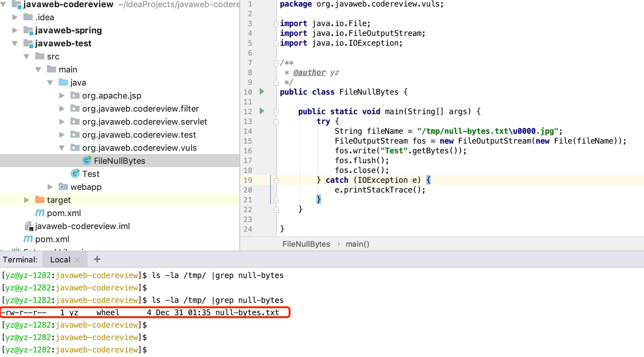Viewport: 644px width, 357px height.
Task: Collapse the org.javaweb.codereview.vuls package
Action: point(62,148)
